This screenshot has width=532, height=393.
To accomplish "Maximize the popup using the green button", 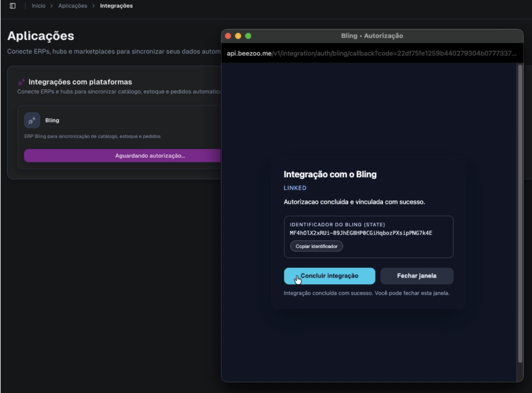I will point(248,36).
